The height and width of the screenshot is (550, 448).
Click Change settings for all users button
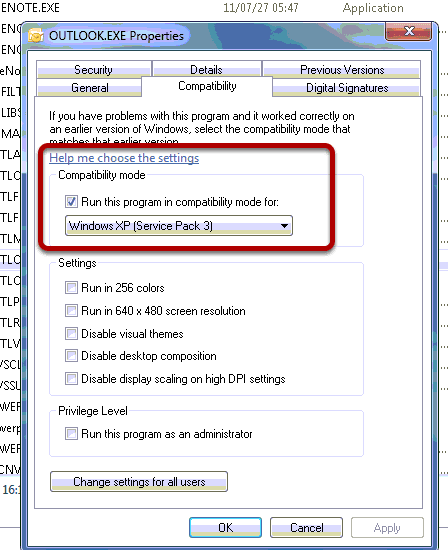pyautogui.click(x=139, y=482)
